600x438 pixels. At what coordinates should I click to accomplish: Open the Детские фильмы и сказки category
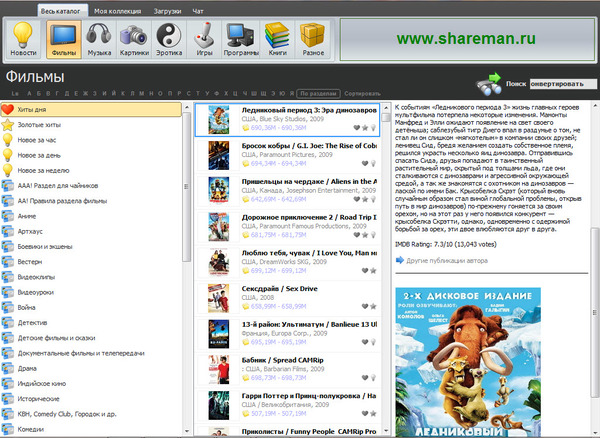pyautogui.click(x=91, y=338)
